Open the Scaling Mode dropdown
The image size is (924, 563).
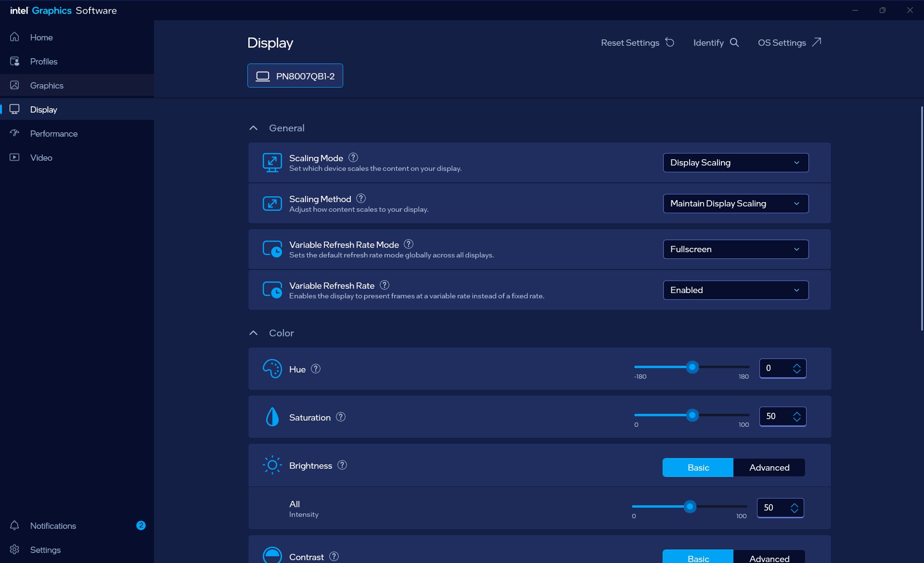click(736, 163)
